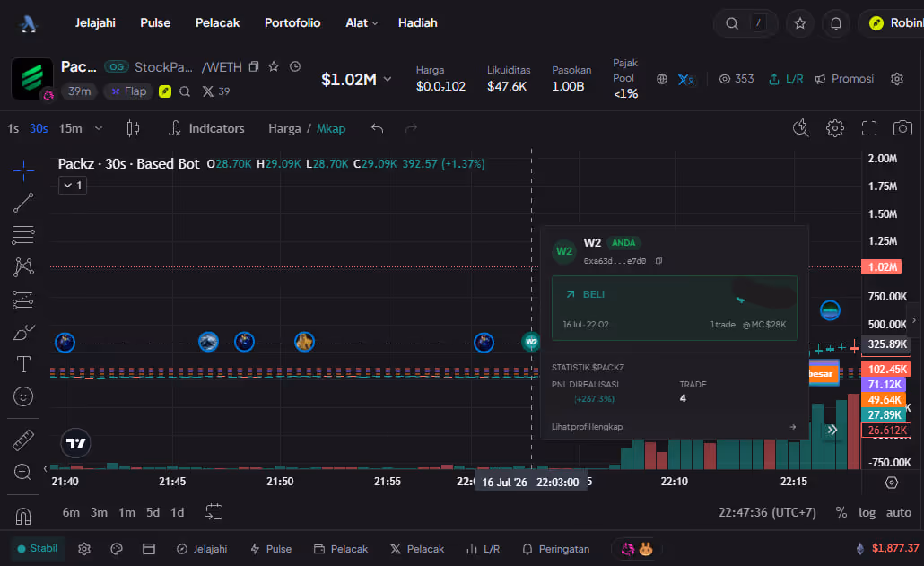Viewport: 924px width, 566px height.
Task: Open the search box in top bar
Action: [745, 23]
